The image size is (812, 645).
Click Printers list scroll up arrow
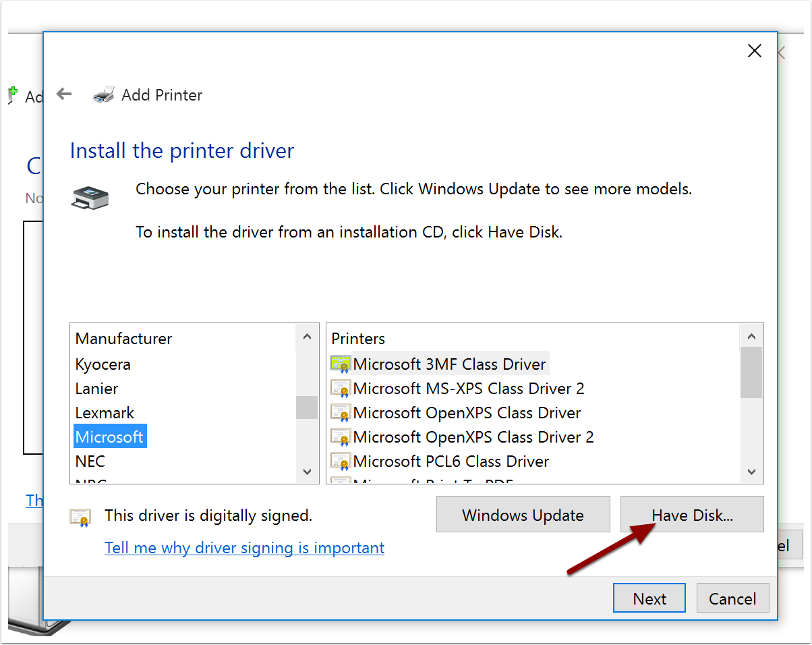pyautogui.click(x=751, y=336)
